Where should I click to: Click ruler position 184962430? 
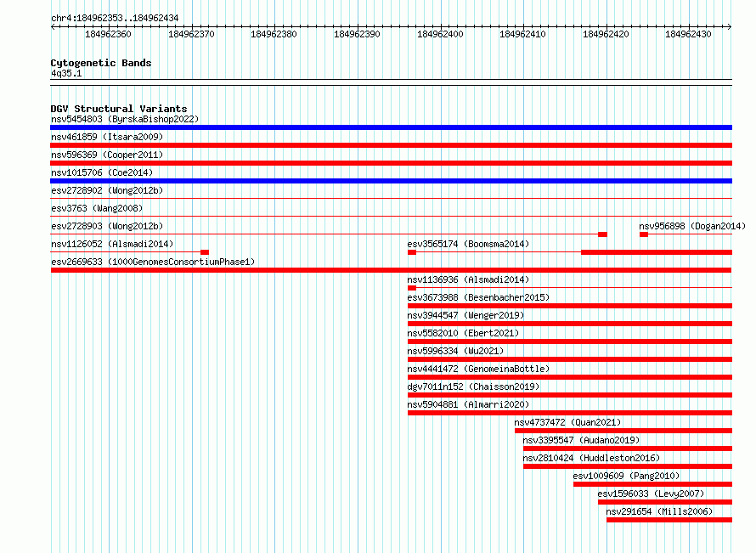coord(689,34)
